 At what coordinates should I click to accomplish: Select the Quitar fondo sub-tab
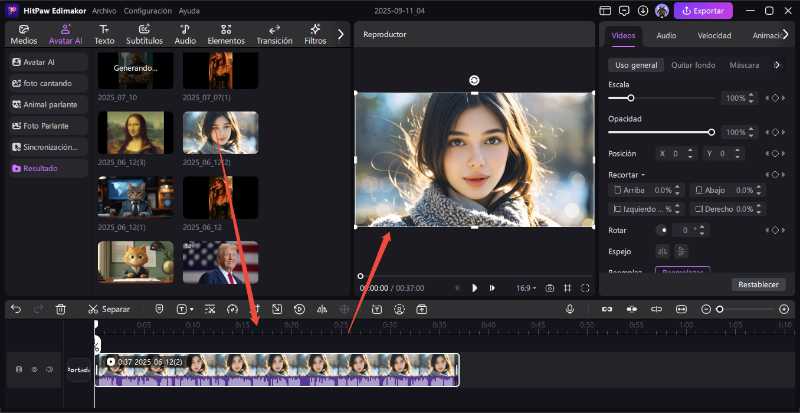click(x=693, y=65)
